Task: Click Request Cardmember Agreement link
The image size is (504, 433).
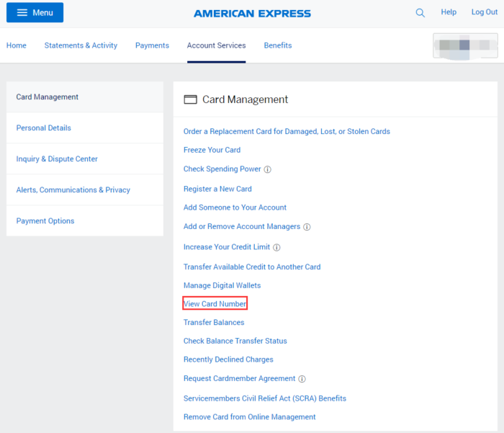Action: [240, 378]
